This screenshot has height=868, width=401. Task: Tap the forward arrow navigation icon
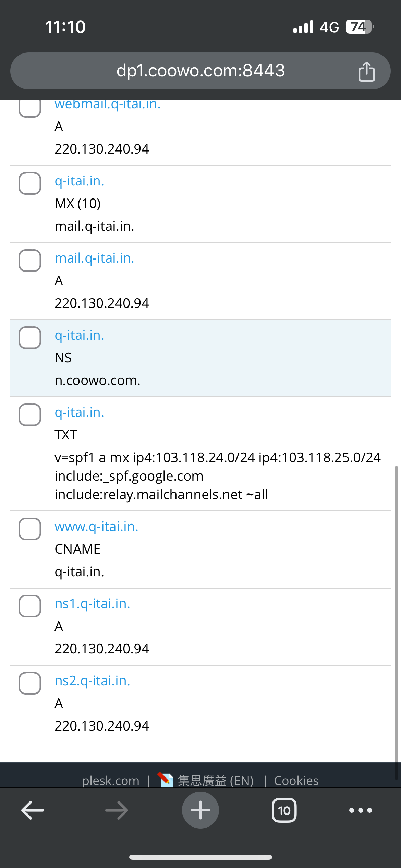117,810
